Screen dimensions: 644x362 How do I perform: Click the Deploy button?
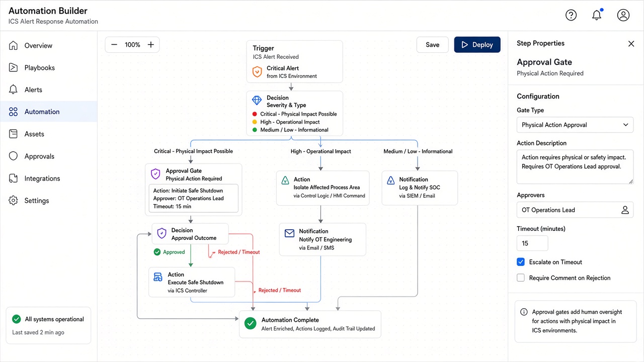477,45
